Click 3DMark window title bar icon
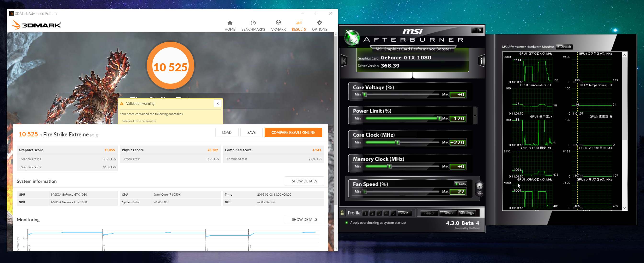 pos(11,13)
